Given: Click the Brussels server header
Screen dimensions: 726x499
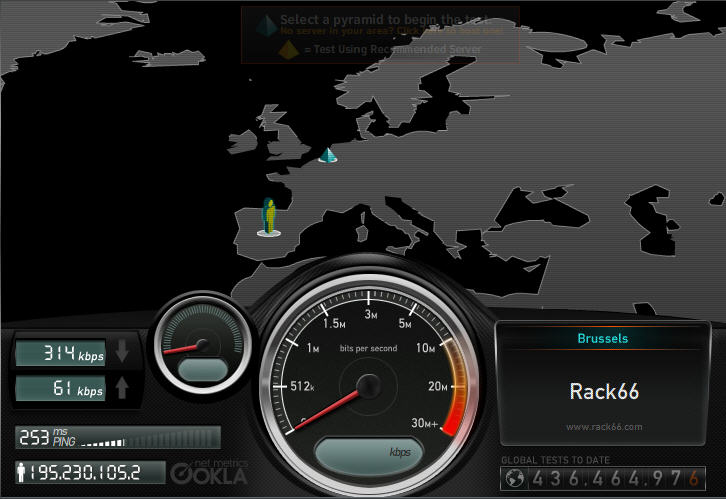Looking at the screenshot, I should (603, 338).
